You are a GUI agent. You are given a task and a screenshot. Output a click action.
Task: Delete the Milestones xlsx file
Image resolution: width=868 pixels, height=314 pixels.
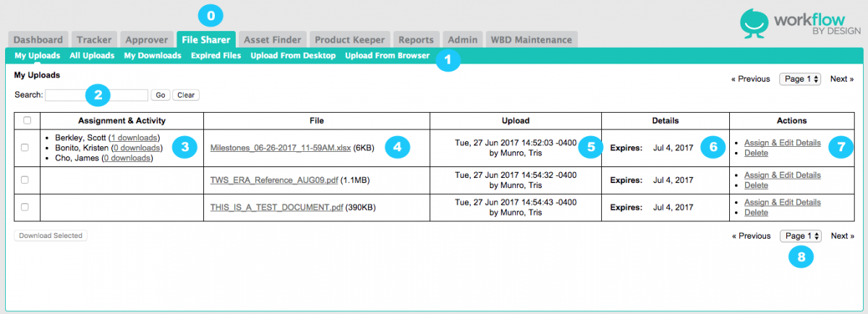(x=756, y=153)
